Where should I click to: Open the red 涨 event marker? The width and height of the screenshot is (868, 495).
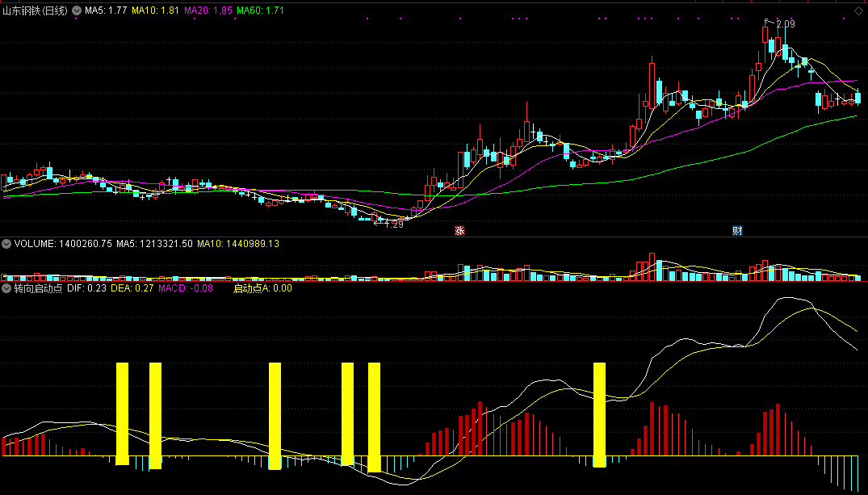coord(459,231)
